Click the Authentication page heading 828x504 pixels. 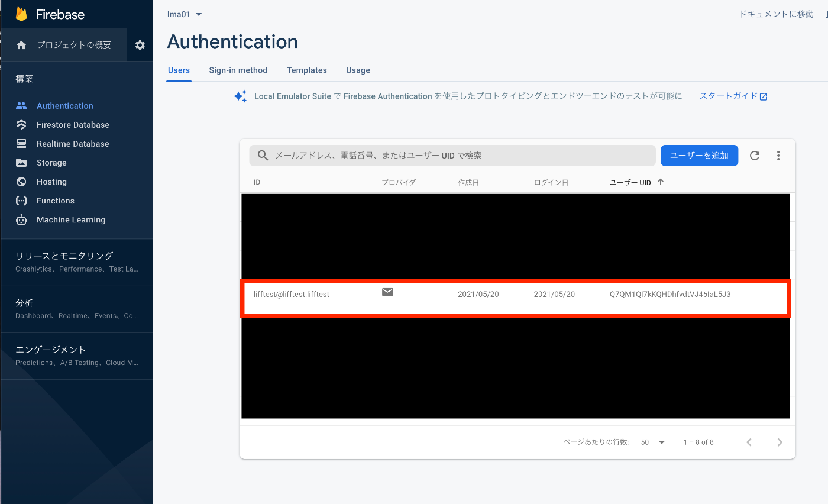(x=232, y=42)
